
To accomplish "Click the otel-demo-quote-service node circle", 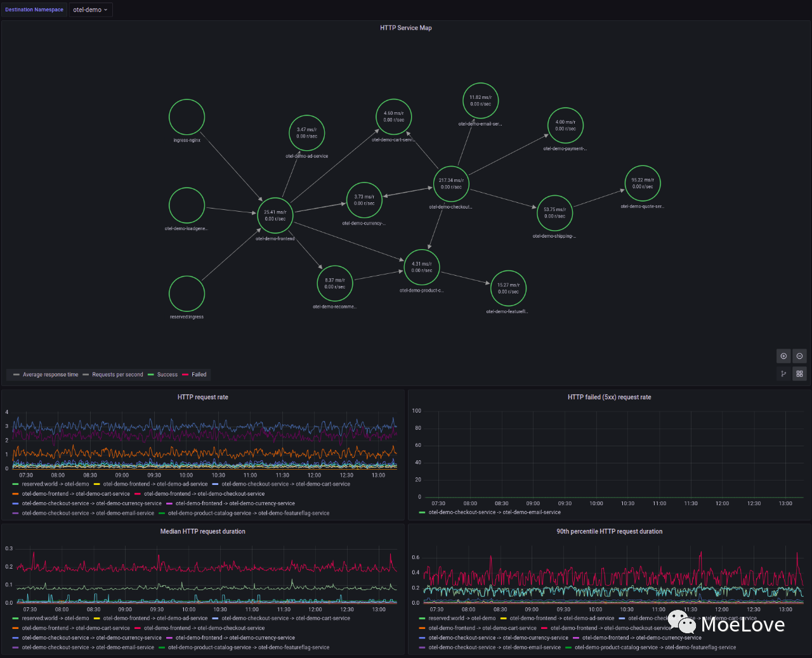I will click(x=643, y=183).
